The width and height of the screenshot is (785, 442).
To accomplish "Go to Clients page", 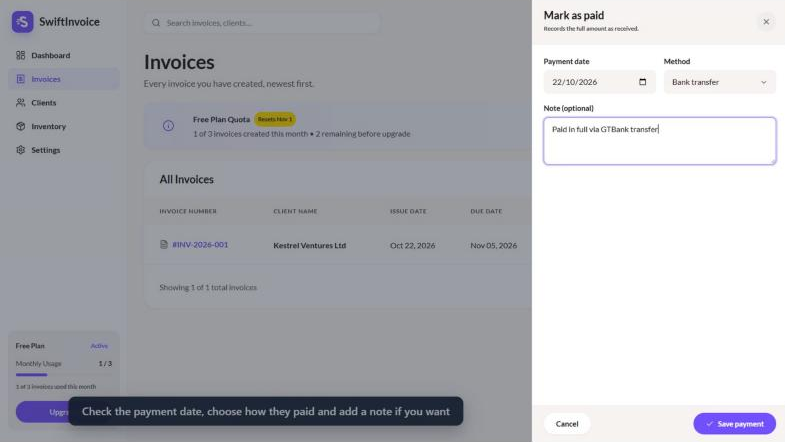I will 64,103.
